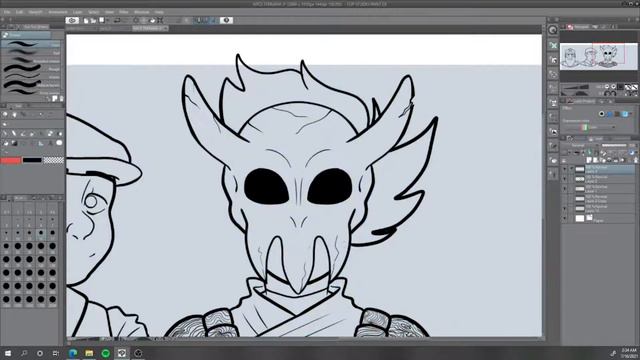Screen dimensions: 640x360
Task: Click the navigator zoom in button
Action: pyautogui.click(x=613, y=87)
